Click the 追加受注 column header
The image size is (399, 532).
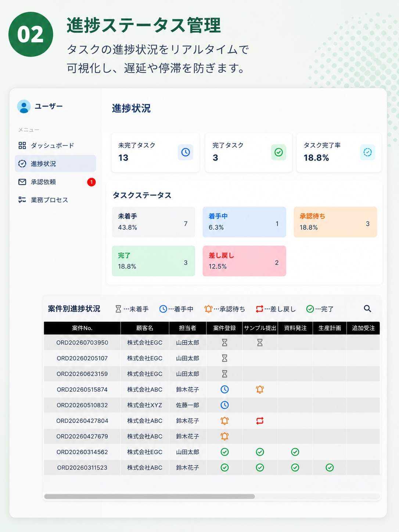click(x=363, y=328)
